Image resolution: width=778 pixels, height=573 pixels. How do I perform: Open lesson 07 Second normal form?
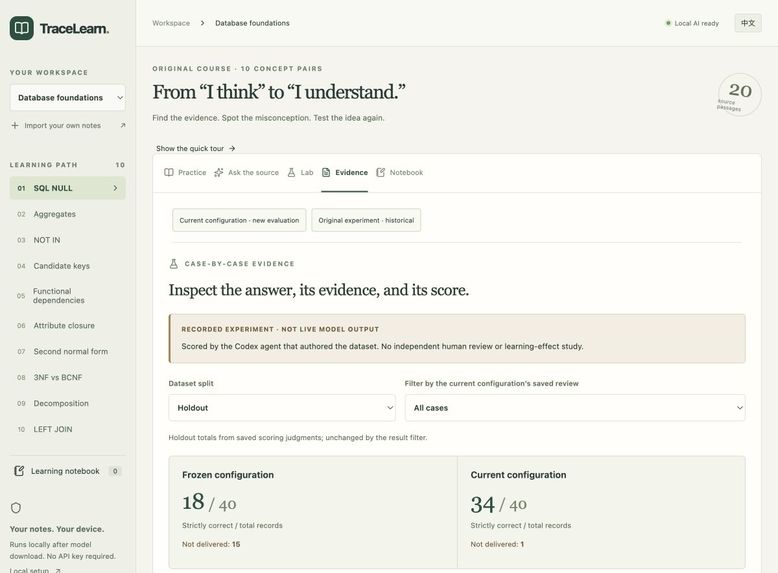(x=67, y=351)
